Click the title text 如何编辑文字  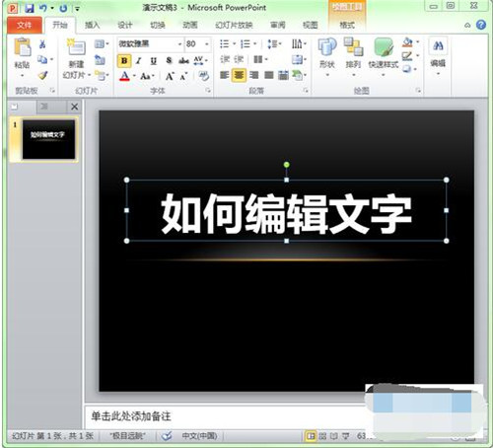pos(286,214)
